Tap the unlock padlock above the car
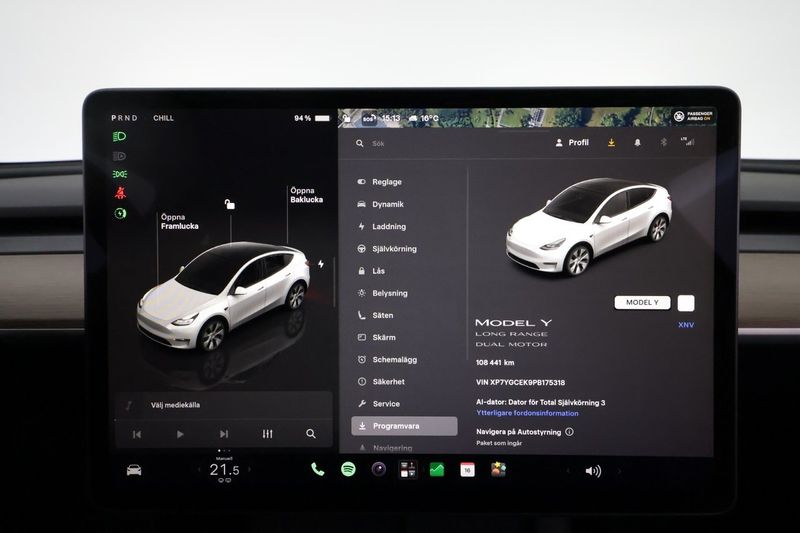800x533 pixels. 230,204
